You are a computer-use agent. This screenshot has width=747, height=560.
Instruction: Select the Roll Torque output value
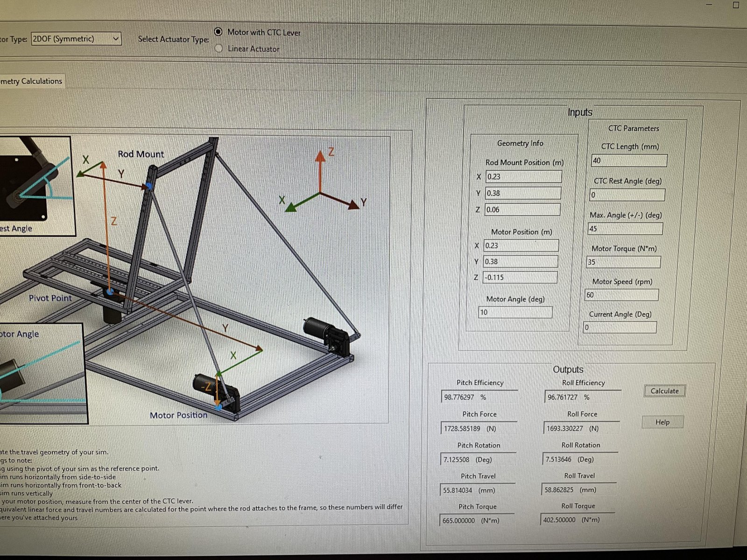[578, 519]
